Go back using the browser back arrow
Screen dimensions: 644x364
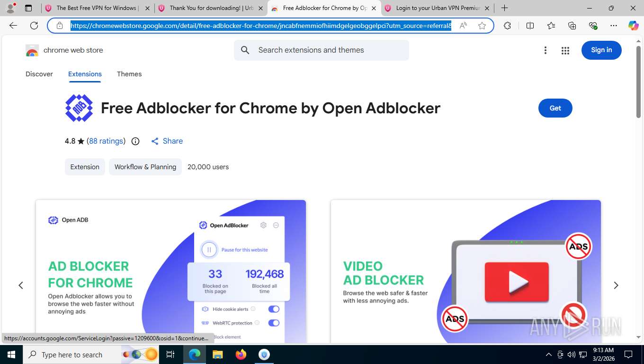pyautogui.click(x=13, y=26)
